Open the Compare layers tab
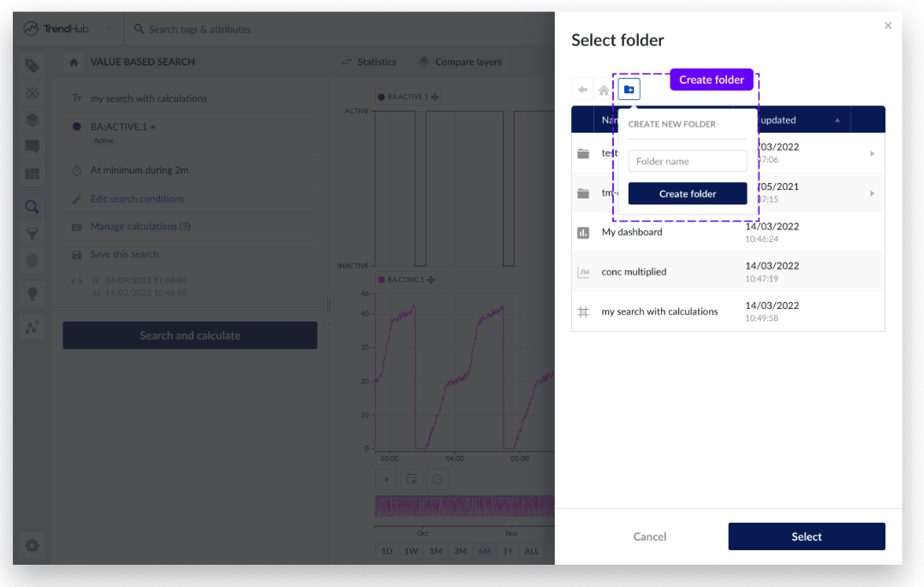The width and height of the screenshot is (924, 587). point(460,62)
